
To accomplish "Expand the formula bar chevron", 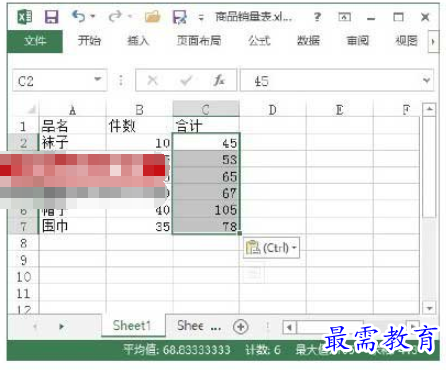I will (426, 80).
